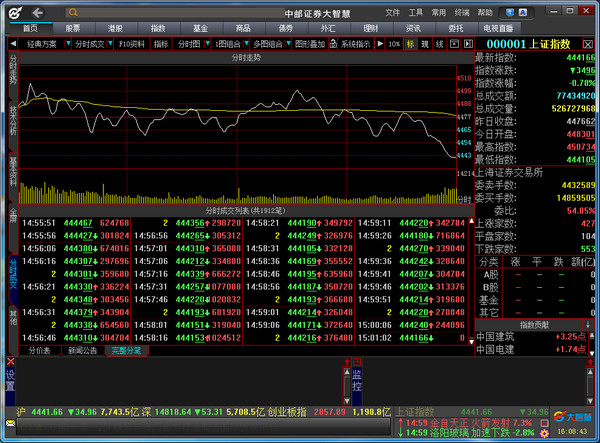This screenshot has width=600, height=443.
Task: Toggle the 标 marker button
Action: [x=410, y=44]
